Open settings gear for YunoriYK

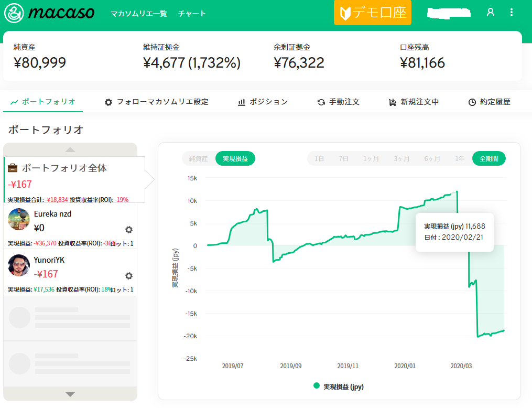click(x=128, y=275)
